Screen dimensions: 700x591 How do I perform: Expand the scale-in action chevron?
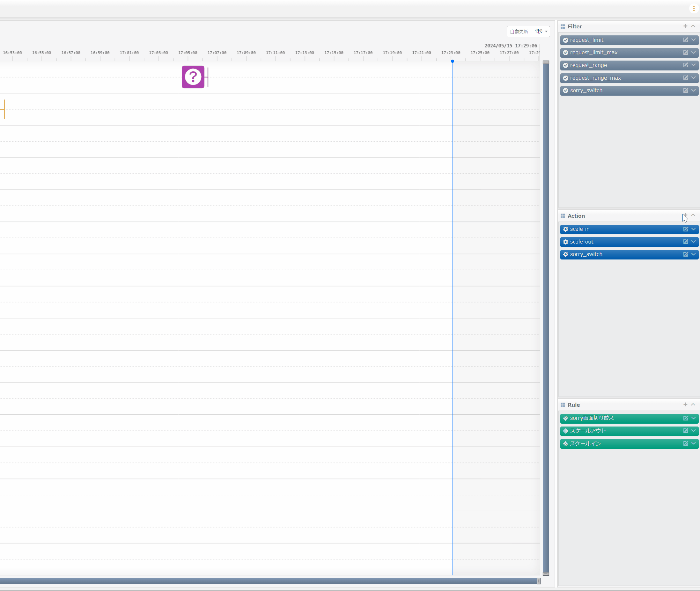pyautogui.click(x=694, y=229)
